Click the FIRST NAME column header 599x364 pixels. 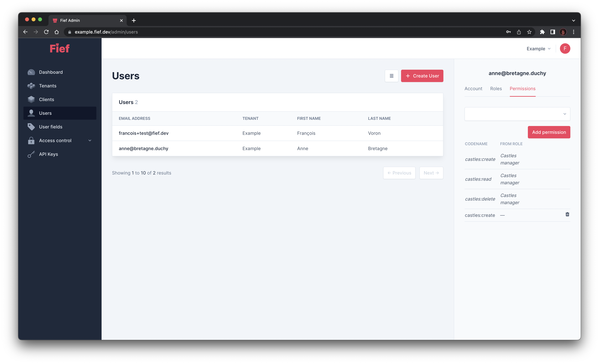click(x=309, y=118)
